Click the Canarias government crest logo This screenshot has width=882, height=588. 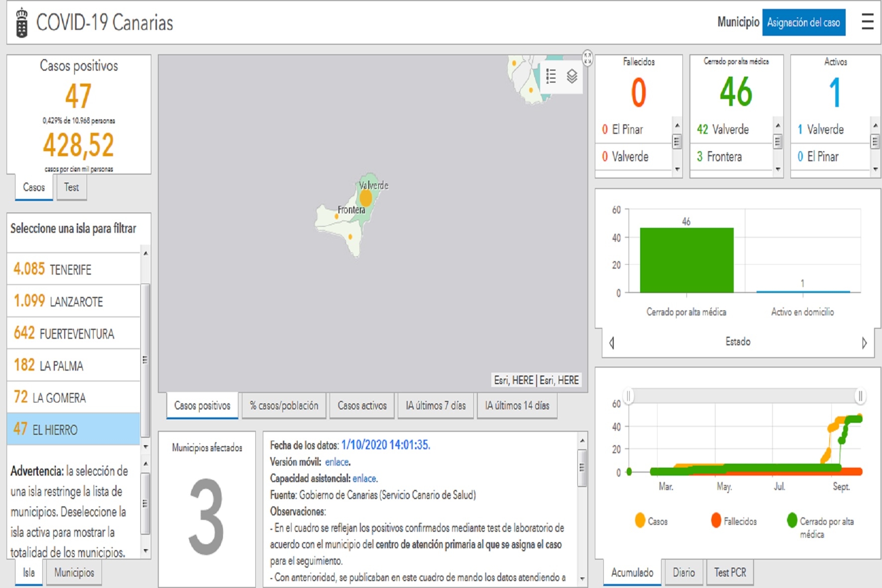[21, 23]
